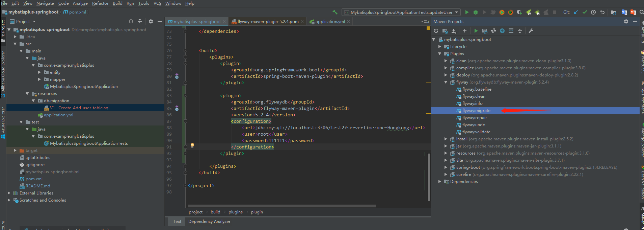The width and height of the screenshot is (644, 230).
Task: Open the Refactor menu
Action: pos(100,3)
